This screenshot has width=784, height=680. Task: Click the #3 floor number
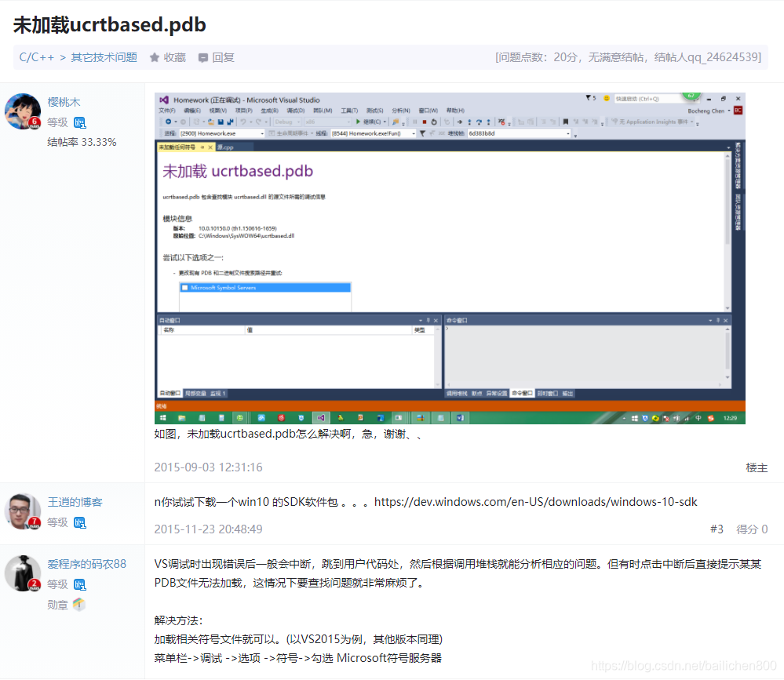pyautogui.click(x=717, y=529)
